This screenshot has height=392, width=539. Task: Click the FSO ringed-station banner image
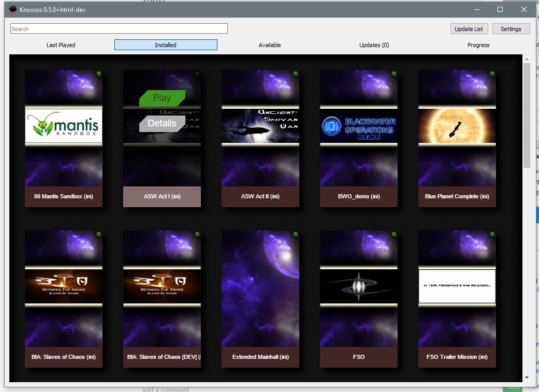(358, 286)
